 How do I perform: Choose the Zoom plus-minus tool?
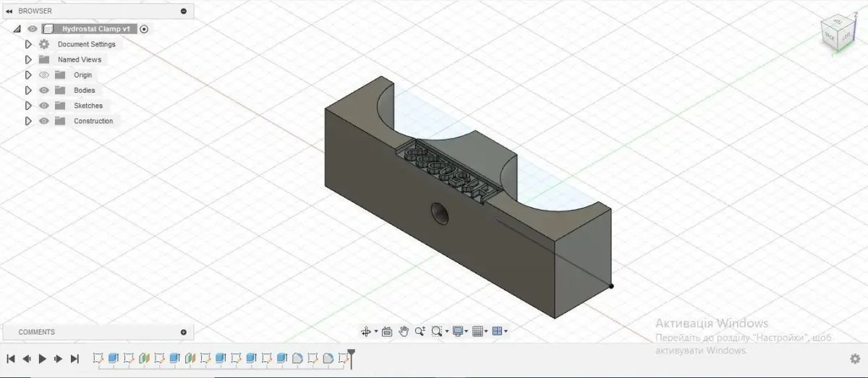point(420,331)
